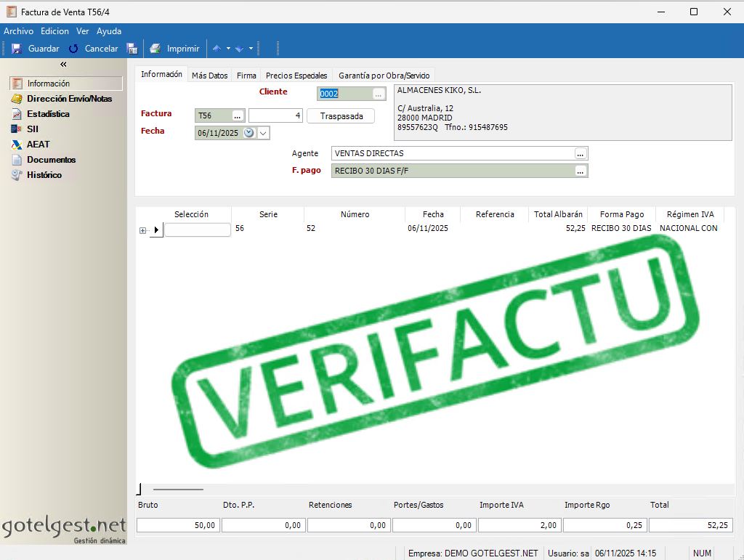Image resolution: width=744 pixels, height=560 pixels.
Task: Click the invoice number field containing 4
Action: pyautogui.click(x=275, y=116)
